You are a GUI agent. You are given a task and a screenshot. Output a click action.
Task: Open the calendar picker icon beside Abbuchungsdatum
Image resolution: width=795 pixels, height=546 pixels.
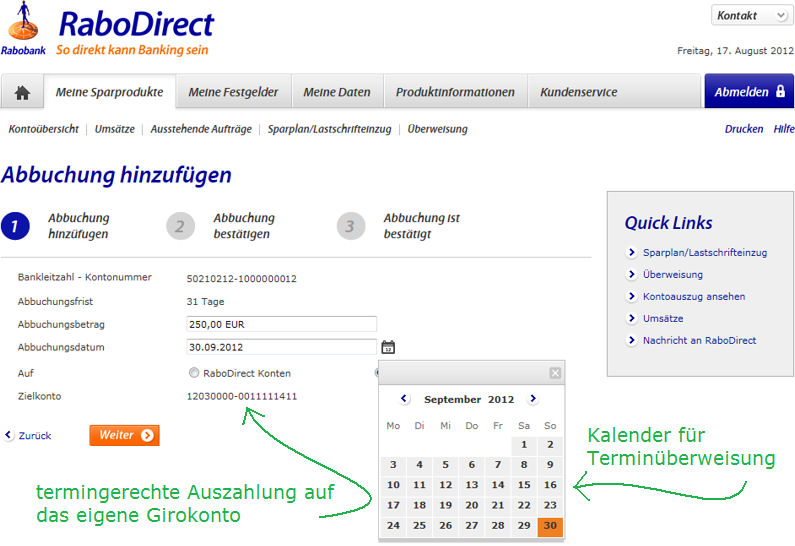click(388, 347)
